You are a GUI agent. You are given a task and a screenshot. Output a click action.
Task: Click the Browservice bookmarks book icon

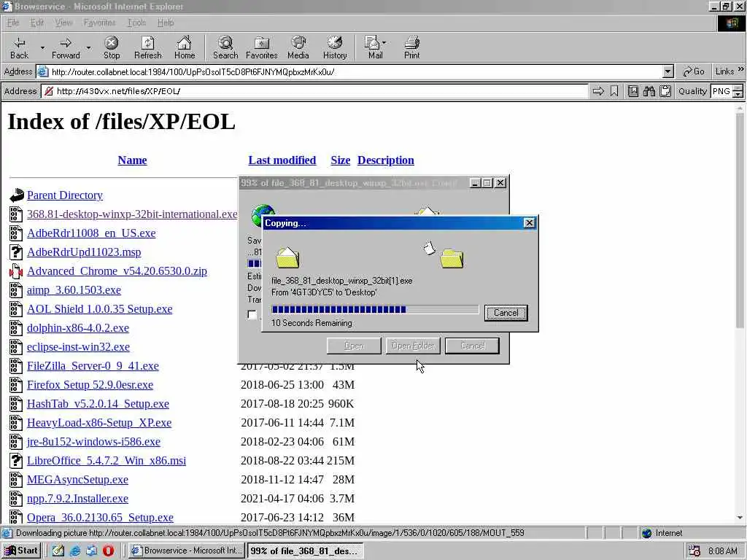click(632, 91)
